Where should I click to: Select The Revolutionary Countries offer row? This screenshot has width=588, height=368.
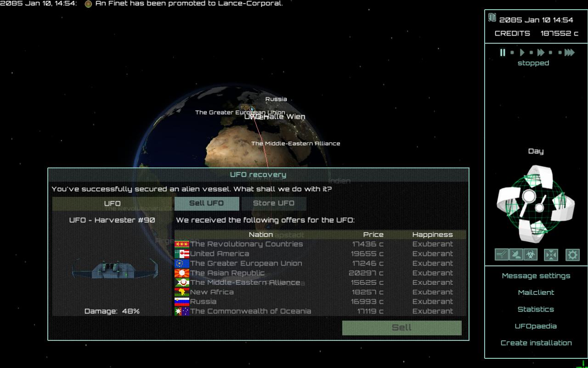point(320,244)
